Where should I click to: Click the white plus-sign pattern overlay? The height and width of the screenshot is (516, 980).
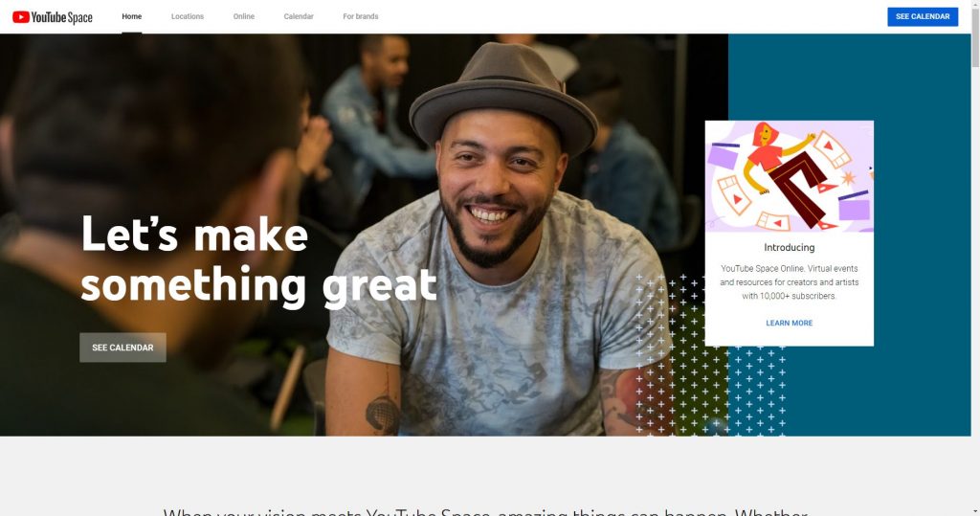[711, 353]
